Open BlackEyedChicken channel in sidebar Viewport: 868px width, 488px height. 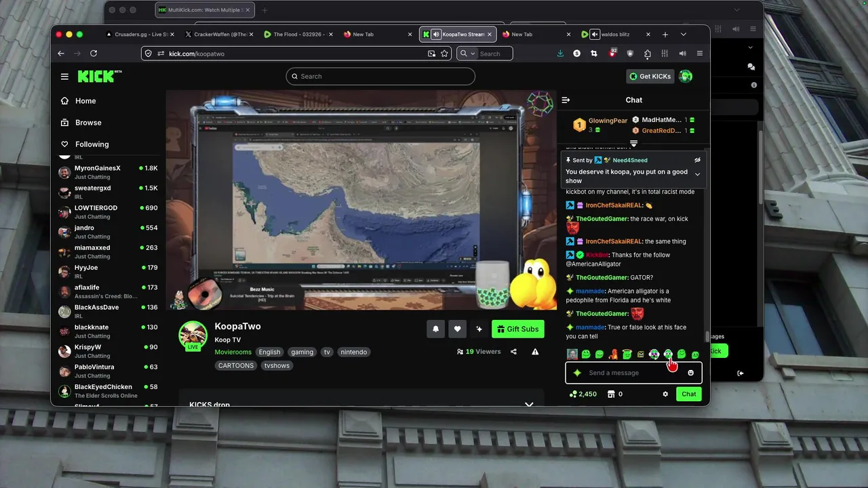pos(108,391)
